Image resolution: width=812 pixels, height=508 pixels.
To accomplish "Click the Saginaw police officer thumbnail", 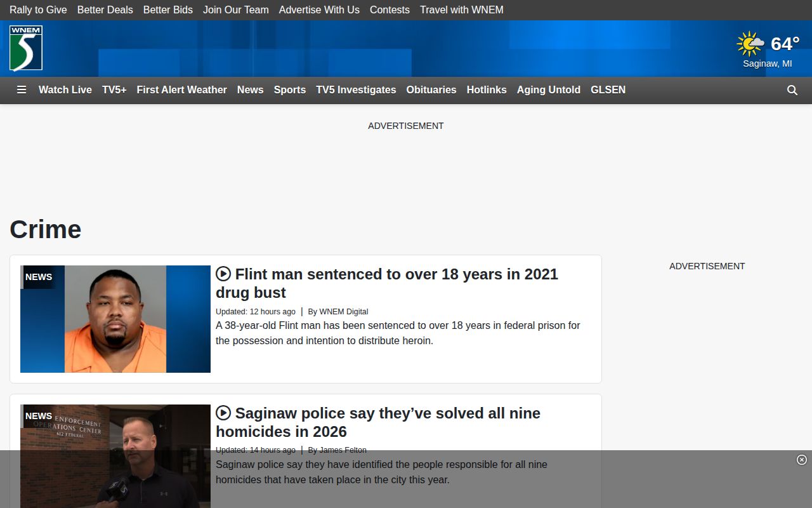I will [x=115, y=456].
